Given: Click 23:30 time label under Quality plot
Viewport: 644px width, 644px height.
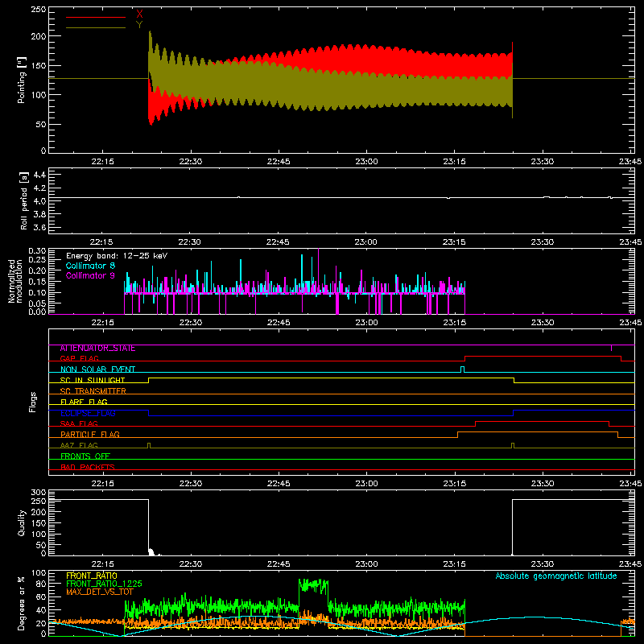Looking at the screenshot, I should coord(542,564).
